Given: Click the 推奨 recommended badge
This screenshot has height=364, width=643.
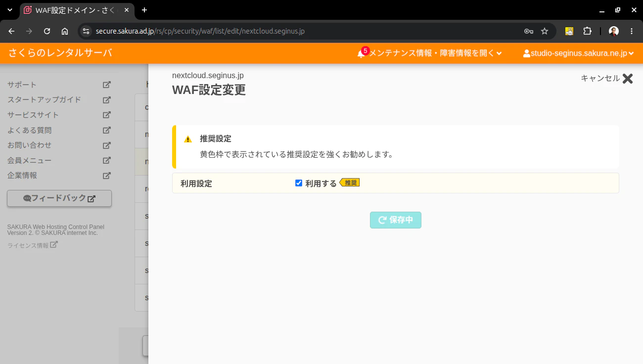Looking at the screenshot, I should click(350, 182).
